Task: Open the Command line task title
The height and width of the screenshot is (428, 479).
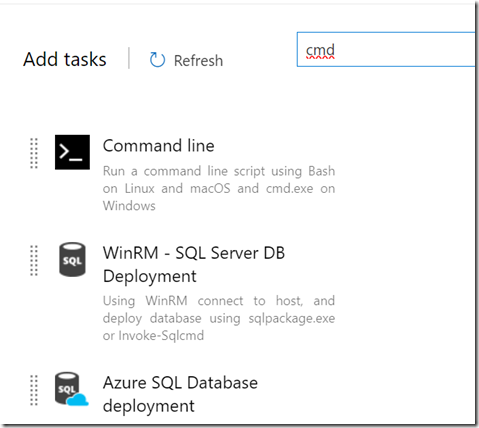Action: (x=159, y=146)
